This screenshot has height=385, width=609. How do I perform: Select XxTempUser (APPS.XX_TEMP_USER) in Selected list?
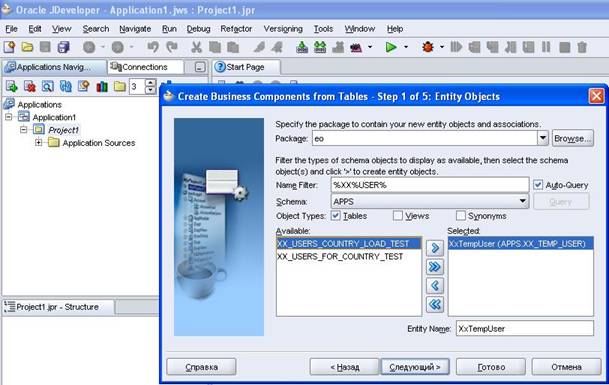tap(521, 244)
